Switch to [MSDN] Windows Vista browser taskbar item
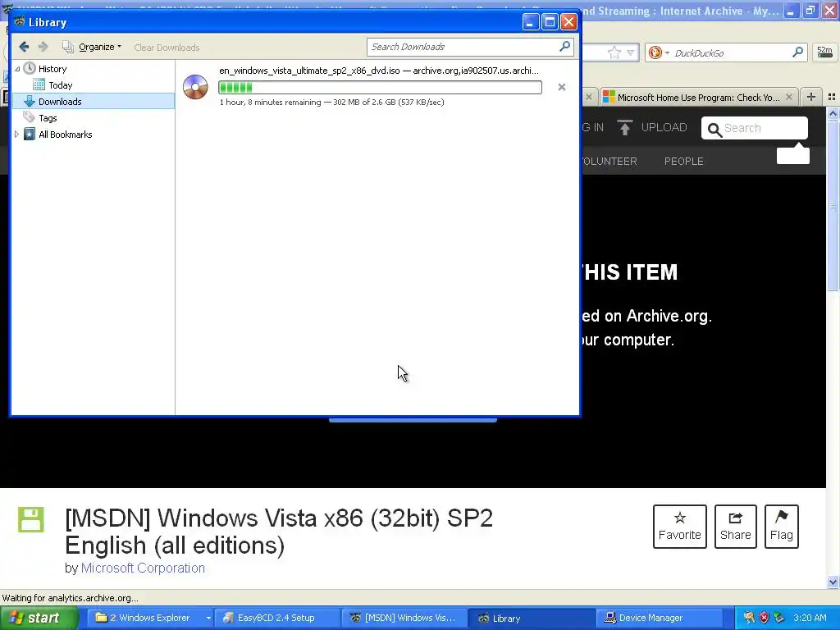 tap(404, 618)
